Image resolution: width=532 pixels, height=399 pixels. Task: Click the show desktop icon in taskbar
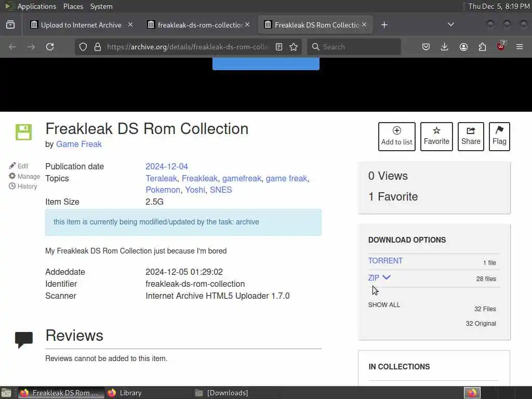(x=6, y=393)
